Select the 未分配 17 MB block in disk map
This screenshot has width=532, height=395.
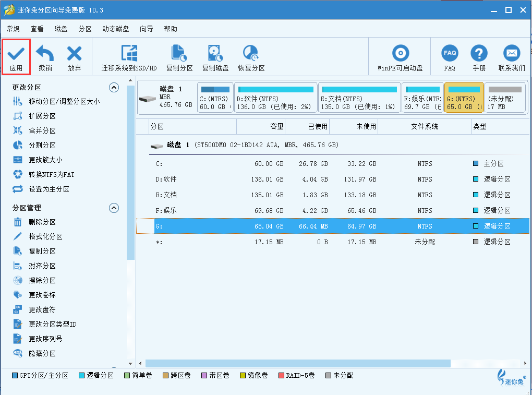coord(505,98)
